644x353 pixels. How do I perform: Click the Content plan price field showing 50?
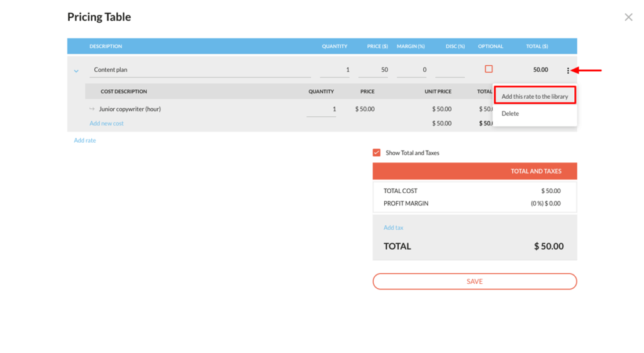tap(373, 70)
